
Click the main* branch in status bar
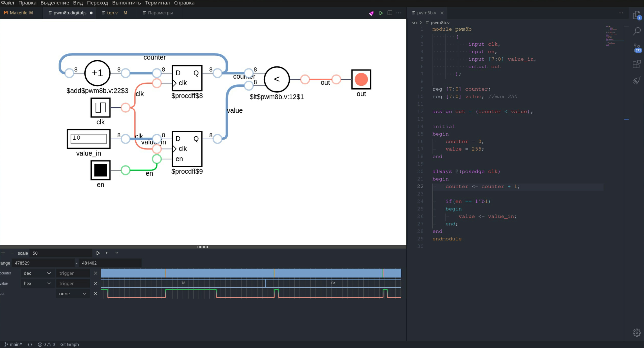click(x=13, y=344)
